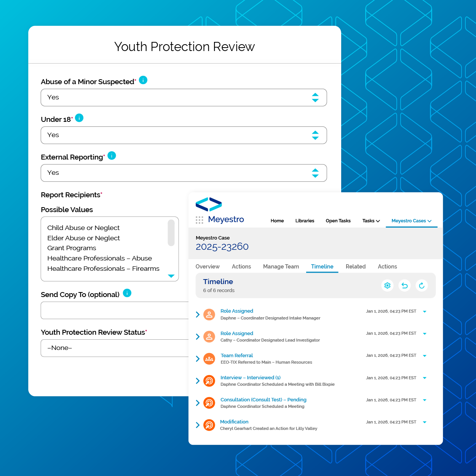Click the info icon beside External Reporting
Viewport: 476px width, 476px height.
pyautogui.click(x=112, y=155)
